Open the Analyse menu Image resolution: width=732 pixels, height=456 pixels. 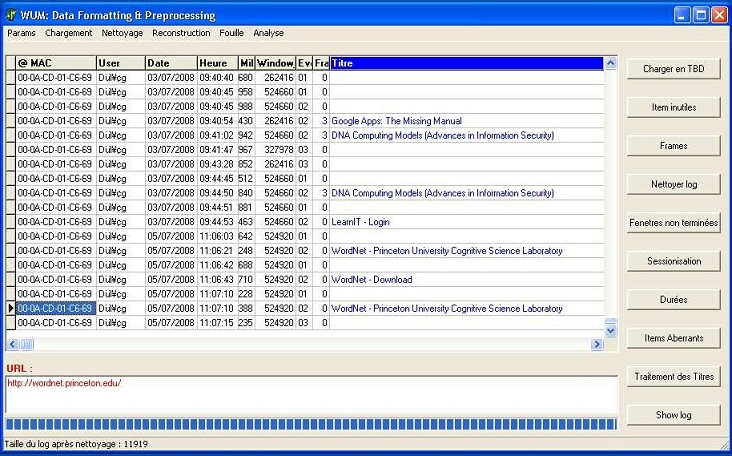click(x=268, y=33)
